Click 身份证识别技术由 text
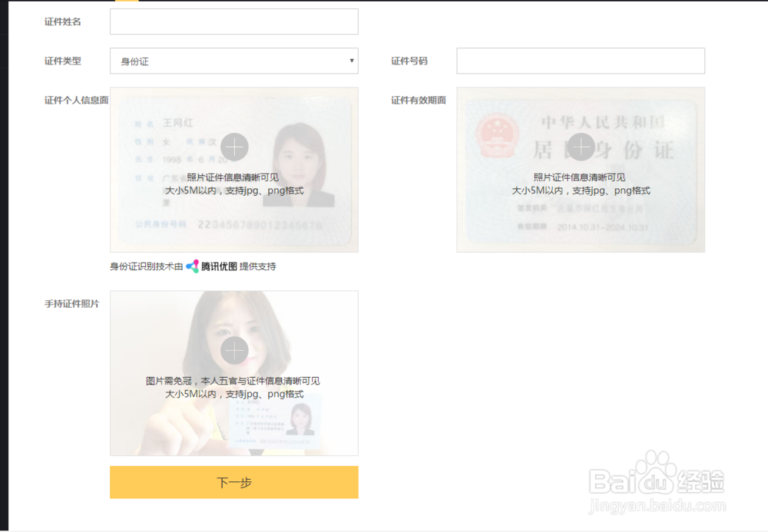Image resolution: width=768 pixels, height=532 pixels. coord(147,266)
